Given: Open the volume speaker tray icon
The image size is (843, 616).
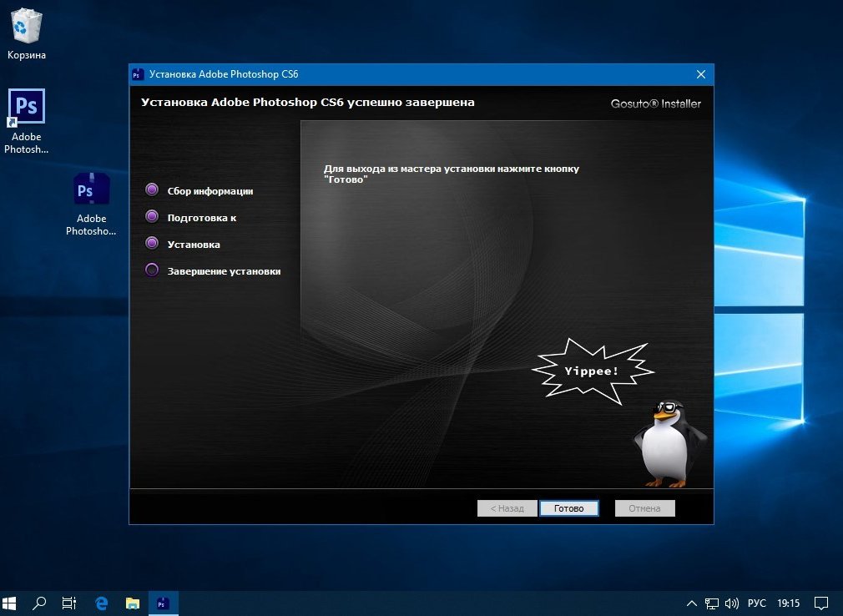Looking at the screenshot, I should click(732, 603).
